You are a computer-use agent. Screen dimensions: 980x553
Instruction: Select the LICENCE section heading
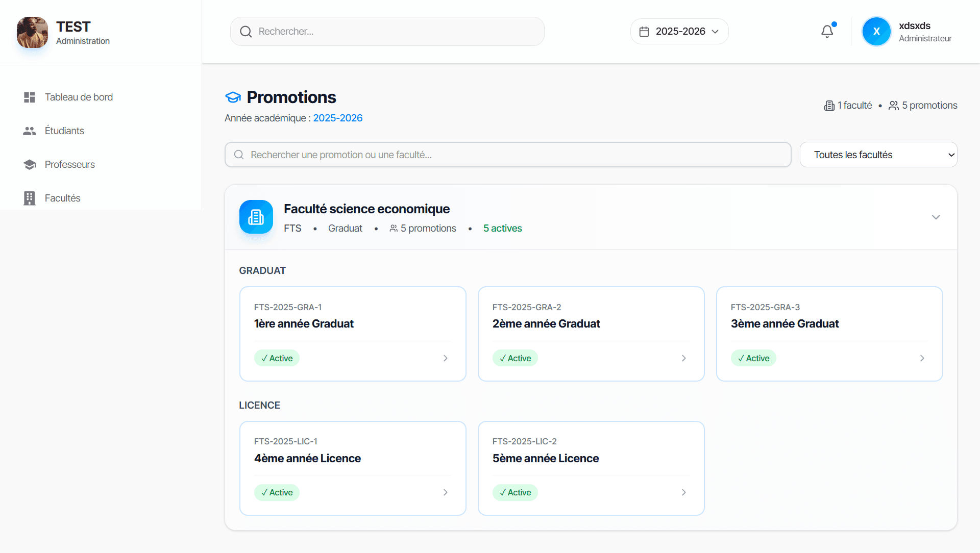pos(260,405)
